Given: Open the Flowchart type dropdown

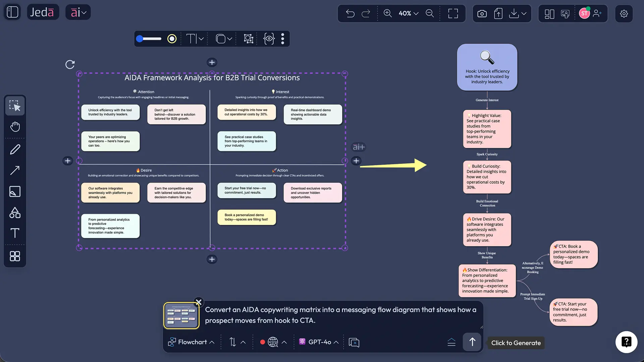Looking at the screenshot, I should click(x=192, y=342).
